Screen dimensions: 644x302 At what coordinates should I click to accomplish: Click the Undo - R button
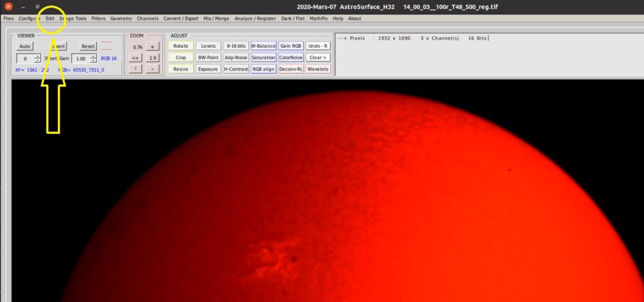click(318, 46)
